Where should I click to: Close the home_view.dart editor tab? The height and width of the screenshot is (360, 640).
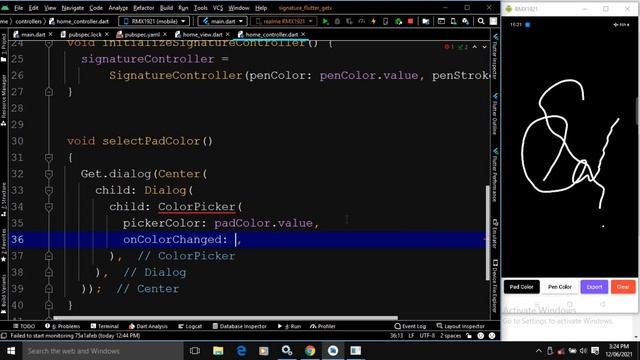[228, 34]
